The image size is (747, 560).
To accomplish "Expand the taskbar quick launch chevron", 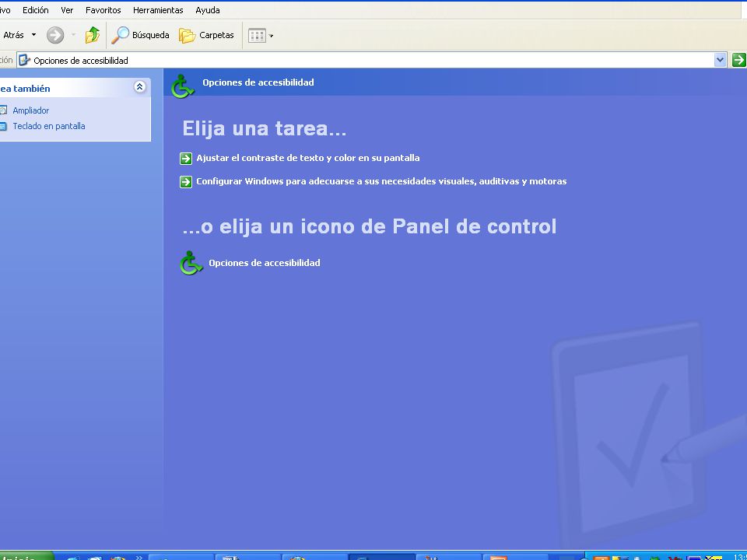I will click(139, 557).
